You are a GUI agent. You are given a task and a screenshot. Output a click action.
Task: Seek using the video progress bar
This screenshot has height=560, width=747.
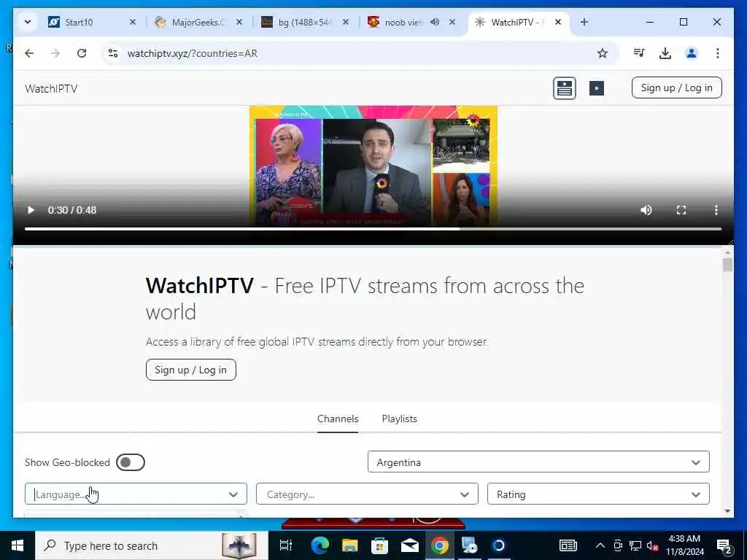pos(373,229)
